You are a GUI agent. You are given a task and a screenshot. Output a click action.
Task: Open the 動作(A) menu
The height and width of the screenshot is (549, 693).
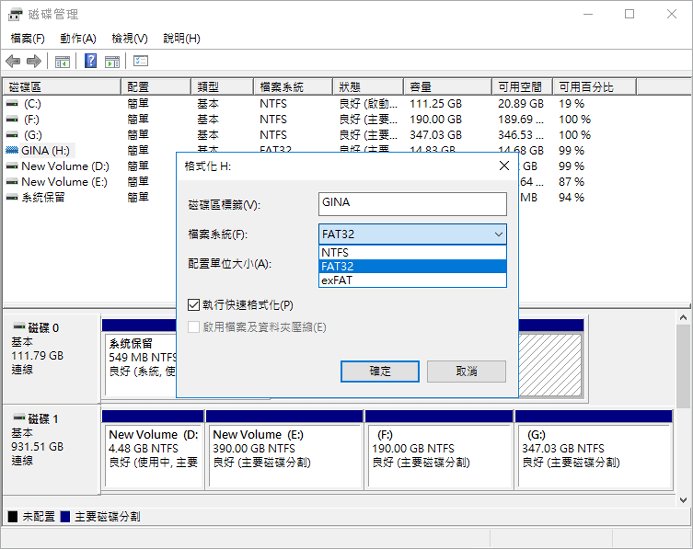coord(78,38)
